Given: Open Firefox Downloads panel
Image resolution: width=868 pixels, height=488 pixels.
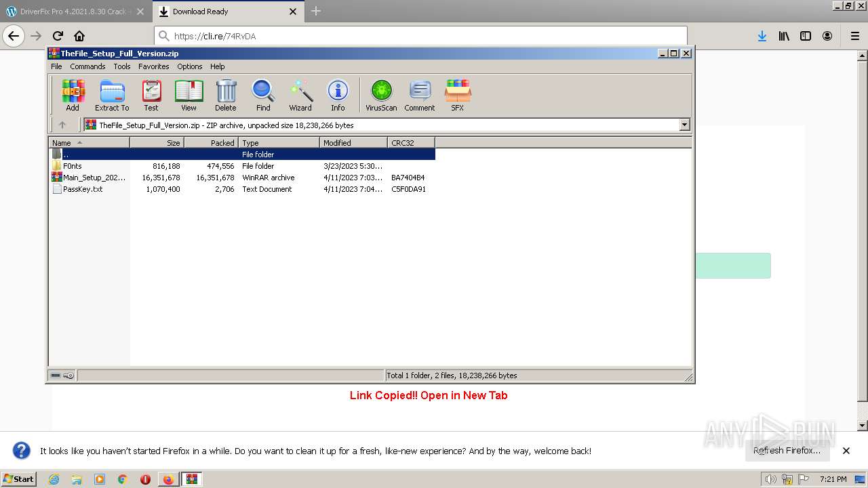Looking at the screenshot, I should click(x=762, y=36).
